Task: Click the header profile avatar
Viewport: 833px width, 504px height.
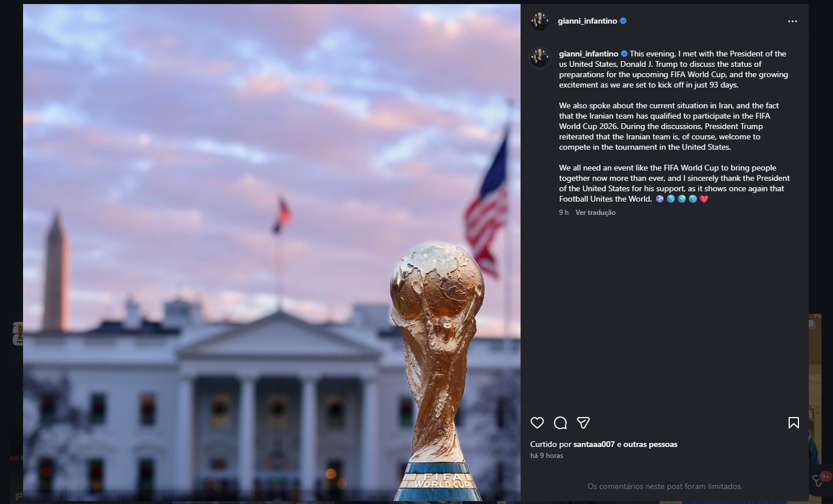Action: click(x=540, y=21)
